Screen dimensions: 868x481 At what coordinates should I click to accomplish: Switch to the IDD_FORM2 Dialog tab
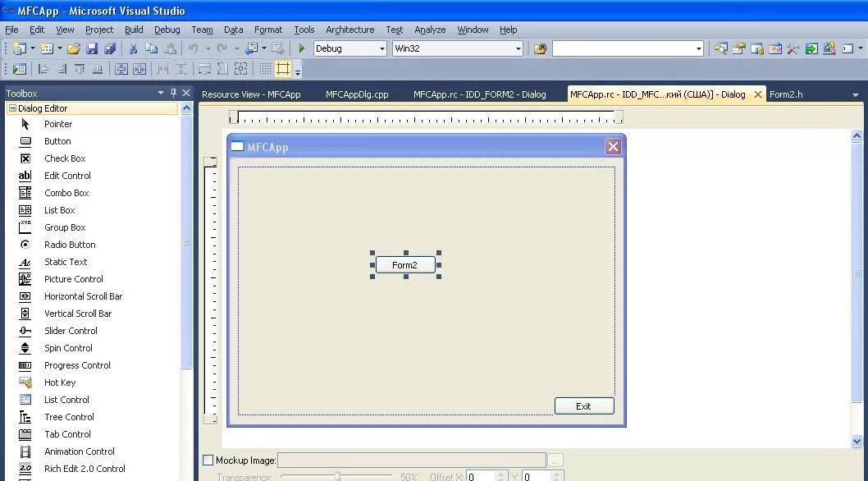(x=479, y=94)
